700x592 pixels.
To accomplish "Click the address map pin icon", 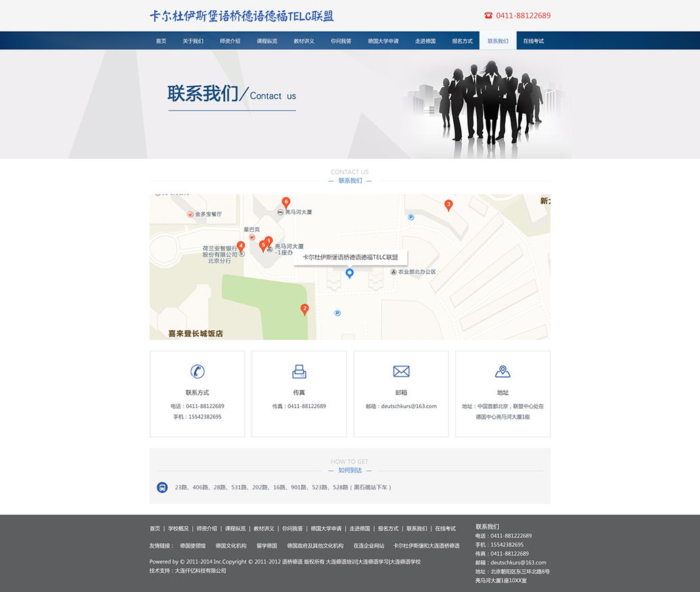I will coord(503,371).
